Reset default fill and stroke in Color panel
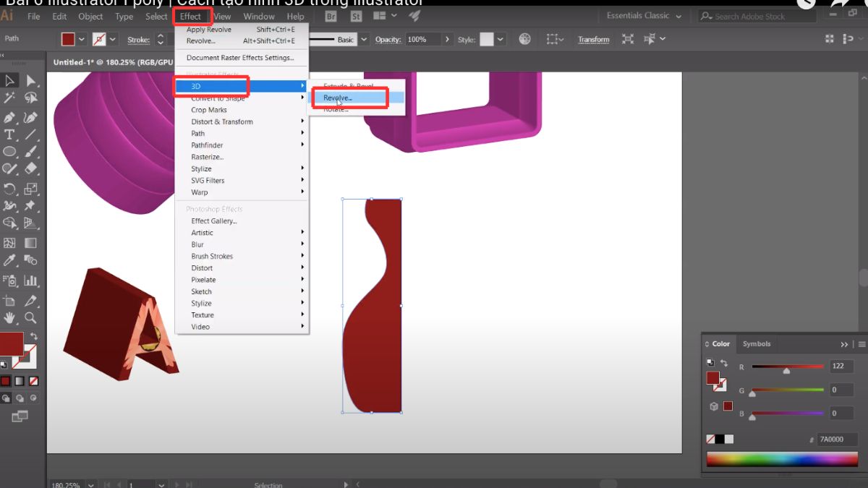This screenshot has width=868, height=488. point(710,362)
